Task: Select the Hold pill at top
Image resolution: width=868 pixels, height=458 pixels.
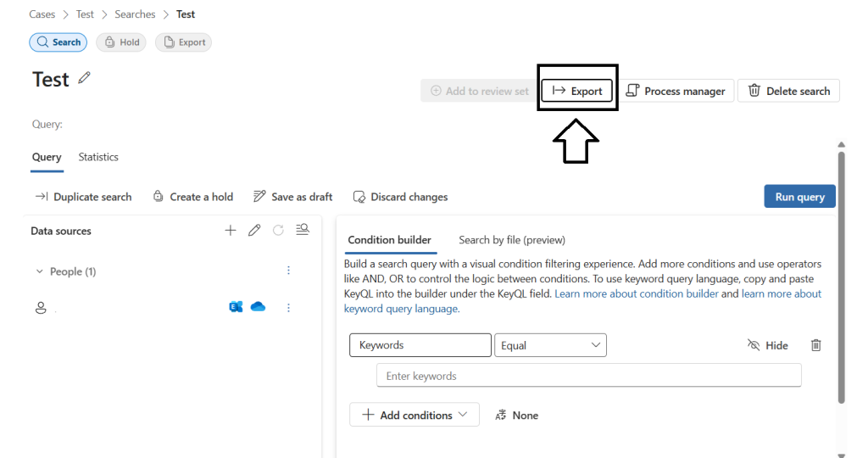Action: point(121,42)
